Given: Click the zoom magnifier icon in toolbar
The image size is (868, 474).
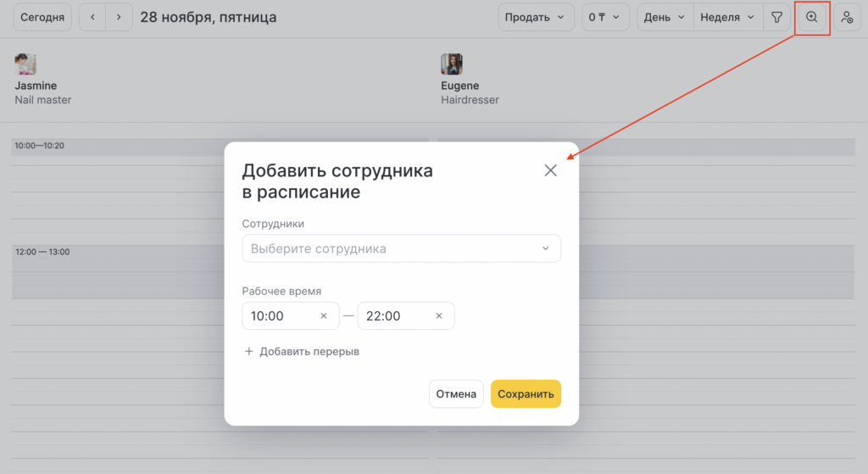Looking at the screenshot, I should click(811, 17).
